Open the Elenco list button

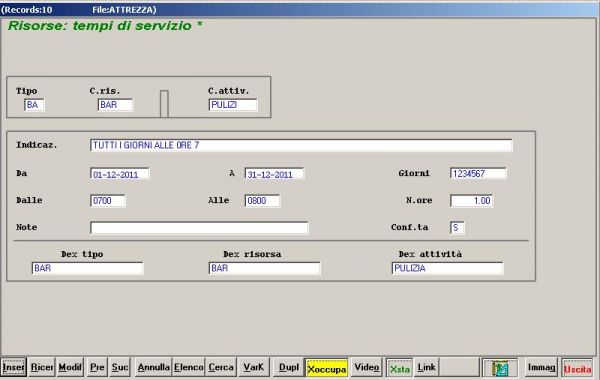[189, 367]
